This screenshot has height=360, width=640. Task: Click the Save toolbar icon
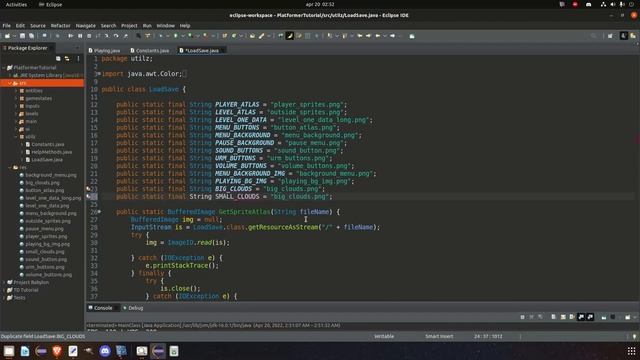pos(22,36)
